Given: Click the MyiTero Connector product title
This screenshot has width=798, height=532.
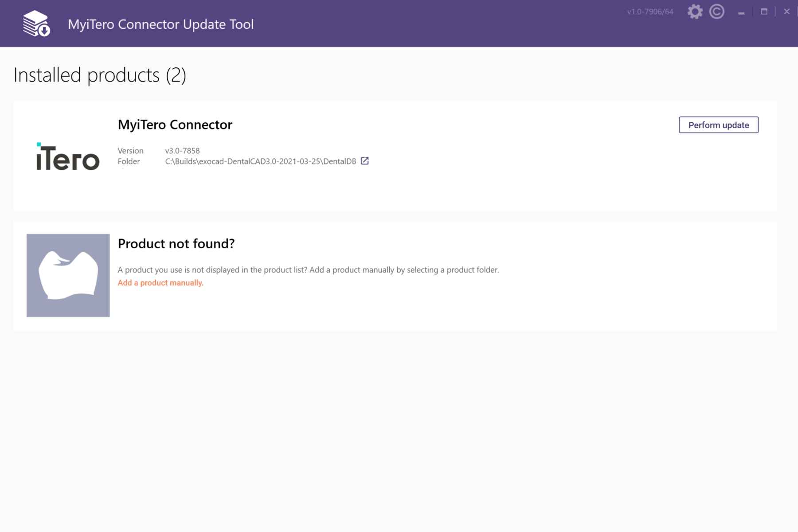Looking at the screenshot, I should click(175, 125).
